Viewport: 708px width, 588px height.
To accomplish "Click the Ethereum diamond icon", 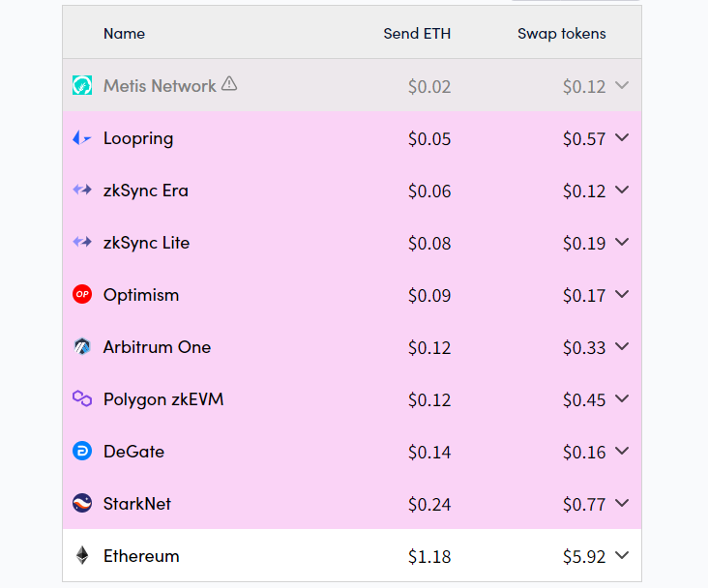I will pos(82,555).
